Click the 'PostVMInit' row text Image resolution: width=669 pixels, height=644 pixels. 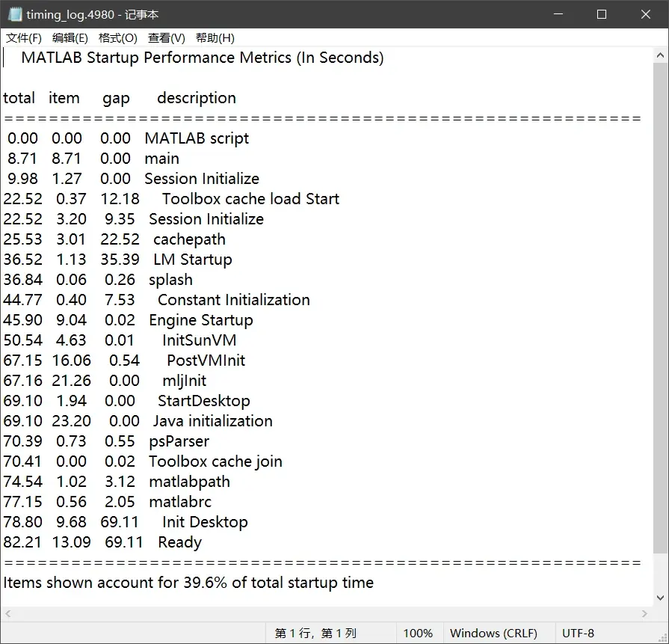(x=206, y=361)
